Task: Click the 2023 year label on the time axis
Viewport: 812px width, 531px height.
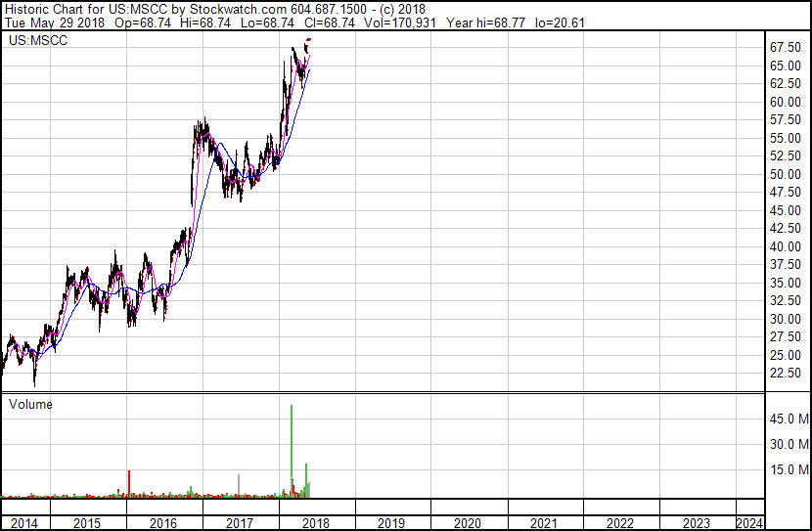Action: [x=696, y=523]
